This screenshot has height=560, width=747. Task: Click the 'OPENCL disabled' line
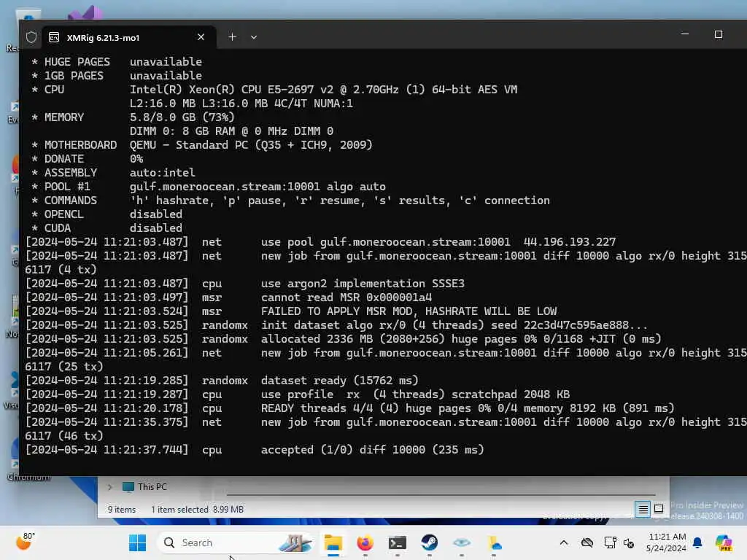(107, 214)
